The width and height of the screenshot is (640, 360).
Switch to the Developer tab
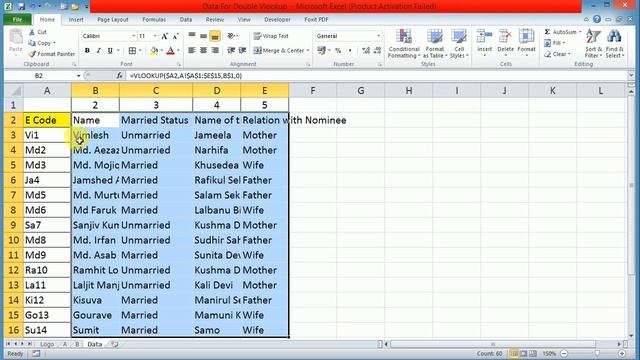tap(277, 20)
